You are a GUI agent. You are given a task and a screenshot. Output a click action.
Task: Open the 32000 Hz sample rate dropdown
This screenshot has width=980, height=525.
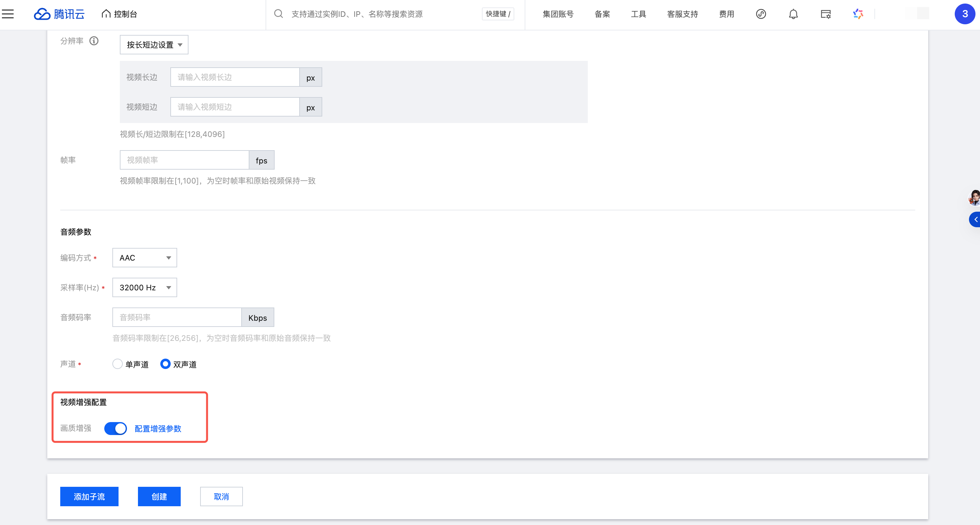144,287
